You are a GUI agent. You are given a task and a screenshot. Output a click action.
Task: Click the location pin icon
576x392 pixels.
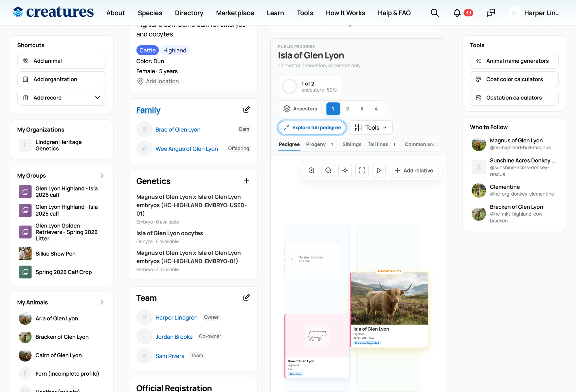[x=140, y=81]
